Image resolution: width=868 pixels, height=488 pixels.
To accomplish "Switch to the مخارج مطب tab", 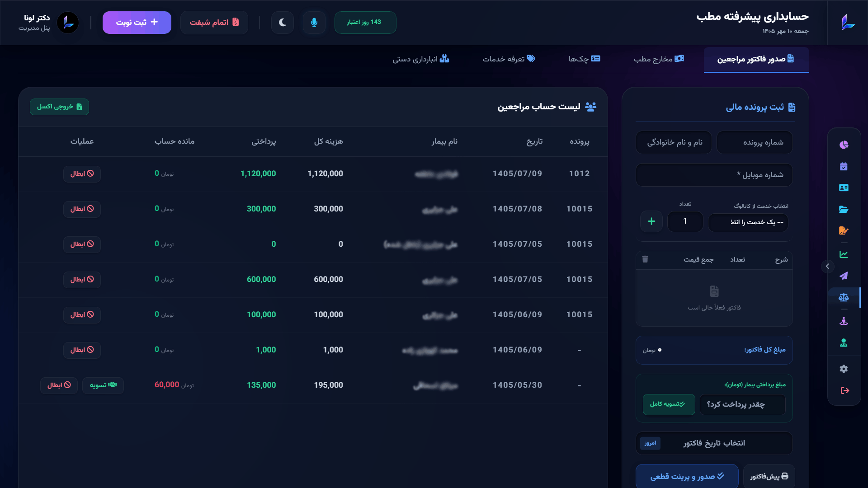I will click(x=659, y=59).
